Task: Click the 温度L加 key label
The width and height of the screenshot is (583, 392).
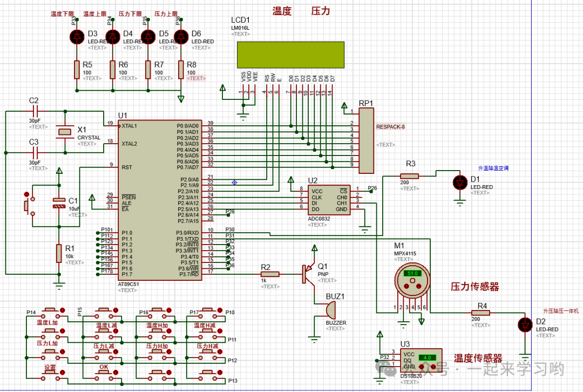Action: 47,322
